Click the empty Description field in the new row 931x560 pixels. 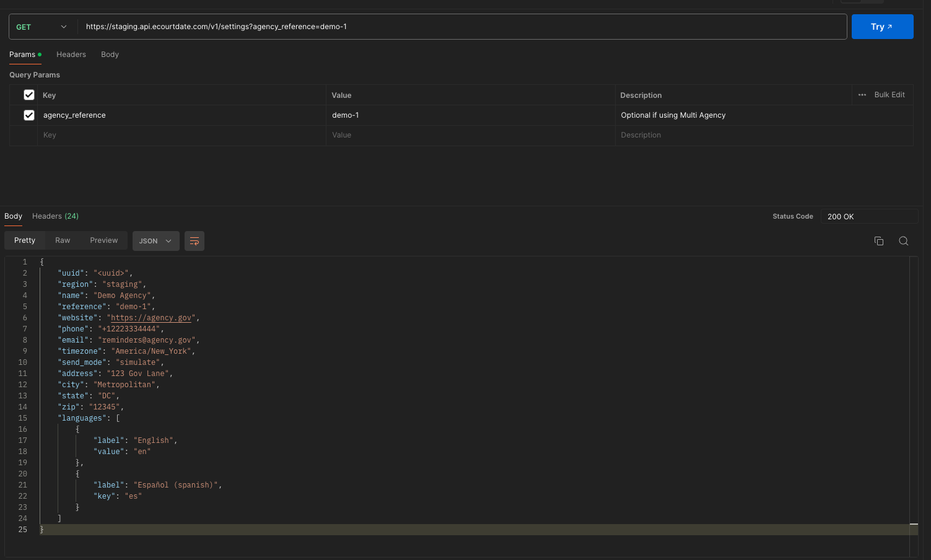tap(764, 135)
